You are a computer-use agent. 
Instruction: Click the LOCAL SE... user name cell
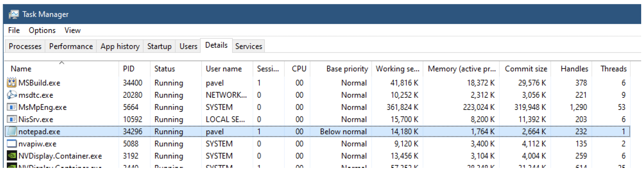point(225,120)
